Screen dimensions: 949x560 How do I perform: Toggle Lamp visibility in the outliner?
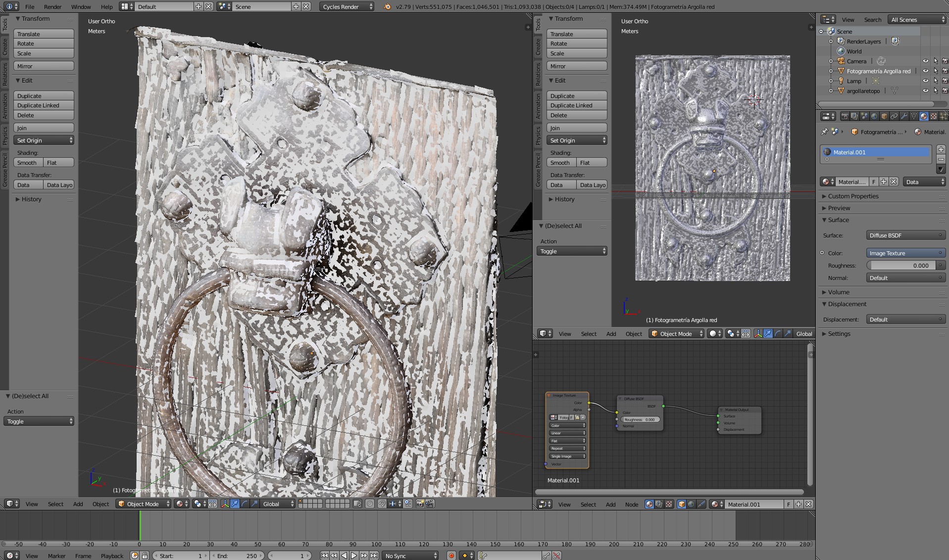click(x=926, y=81)
